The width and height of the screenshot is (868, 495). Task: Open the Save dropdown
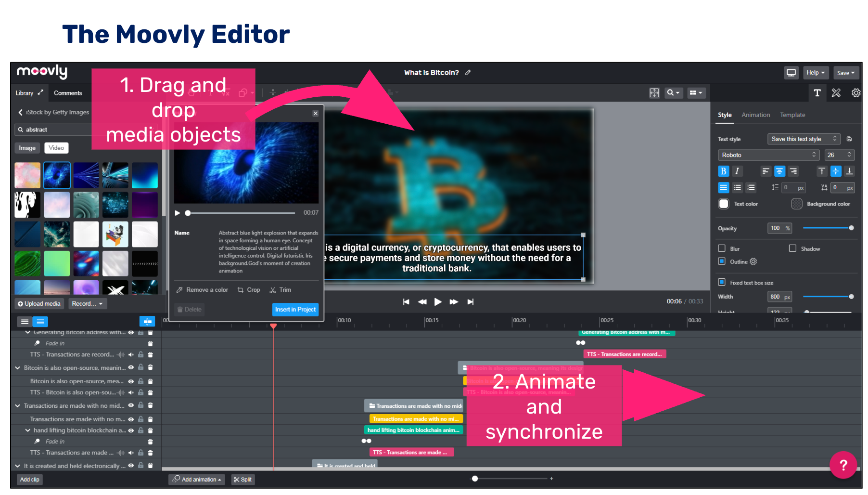pos(846,73)
